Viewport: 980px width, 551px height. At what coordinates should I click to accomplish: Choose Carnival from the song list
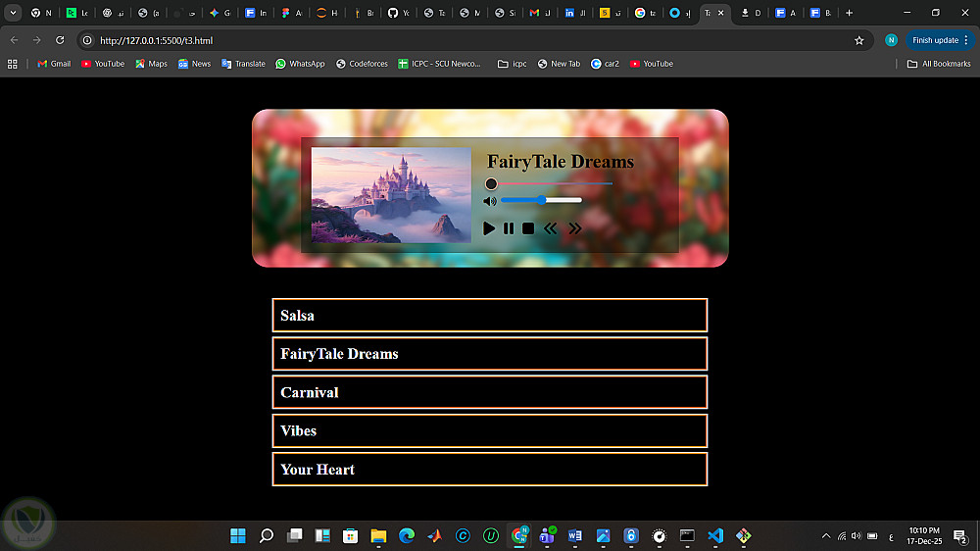point(490,392)
